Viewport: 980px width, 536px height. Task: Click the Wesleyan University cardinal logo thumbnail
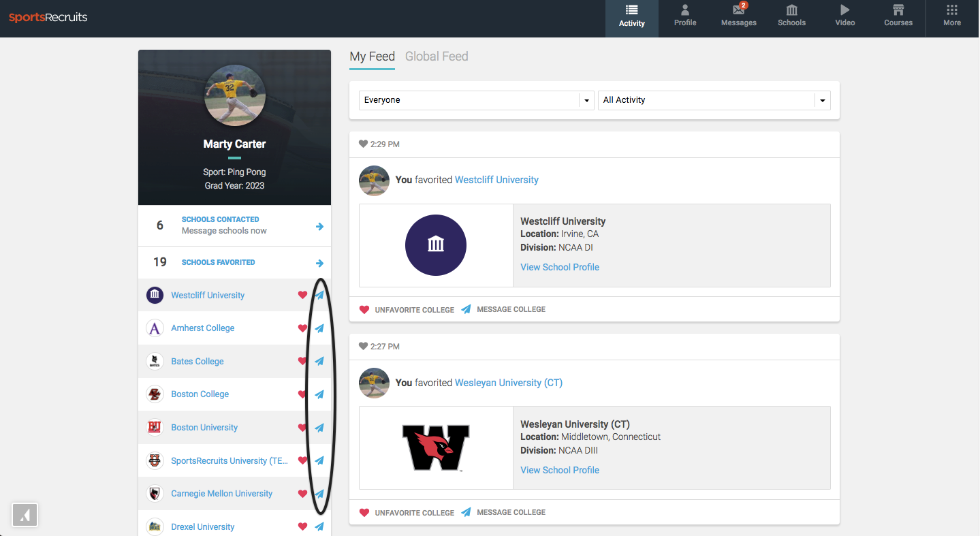click(x=436, y=448)
